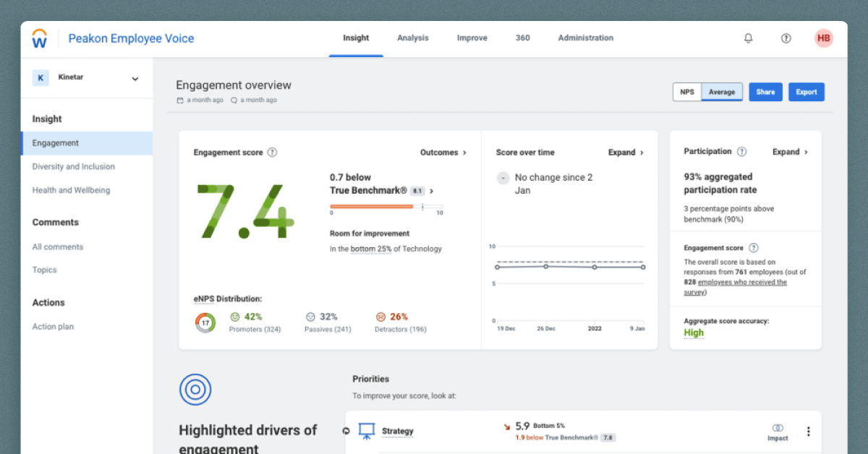Click the 7.8 benchmark badge on Strategy
The width and height of the screenshot is (868, 454).
click(x=608, y=438)
